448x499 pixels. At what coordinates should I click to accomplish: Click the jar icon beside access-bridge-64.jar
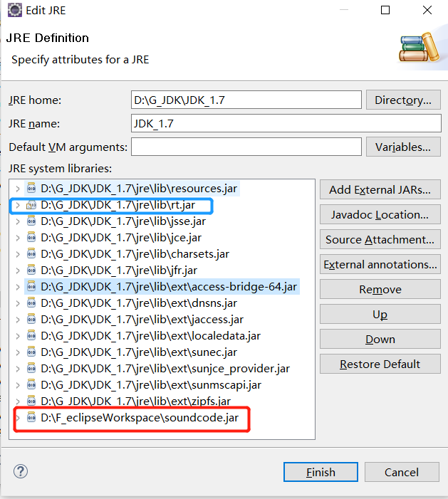(31, 286)
